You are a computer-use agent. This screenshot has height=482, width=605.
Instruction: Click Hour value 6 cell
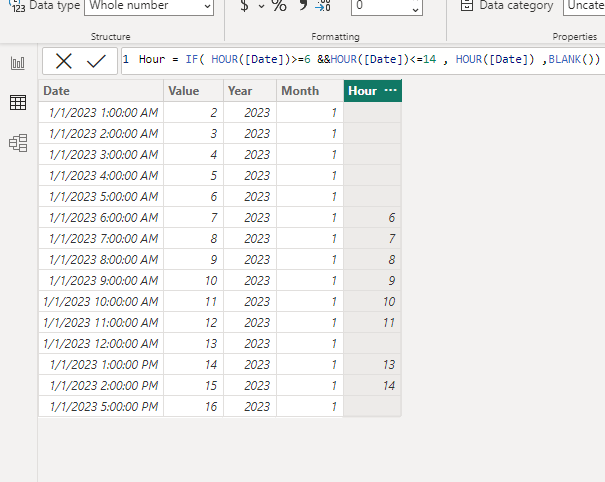[x=372, y=217]
